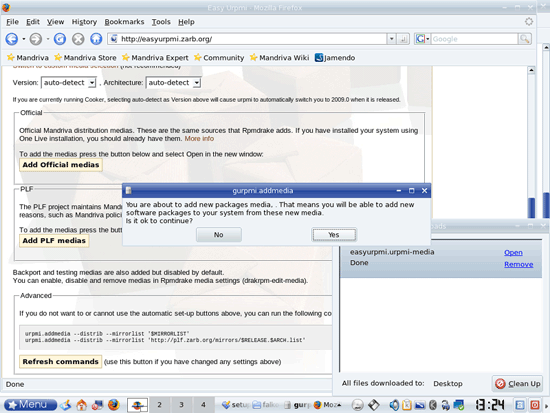
Task: Reload the page with the refresh icon
Action: (x=60, y=39)
